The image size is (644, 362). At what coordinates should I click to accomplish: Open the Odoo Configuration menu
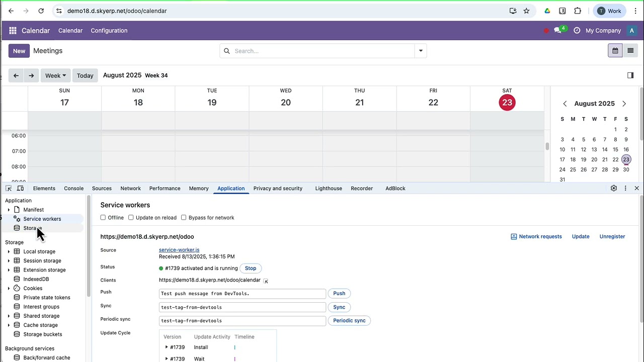coord(109,31)
